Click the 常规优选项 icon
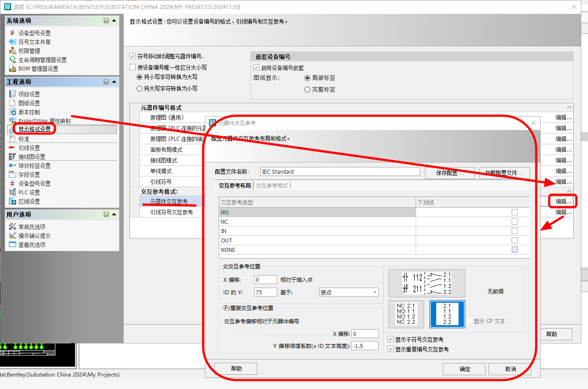588x389 pixels. pyautogui.click(x=13, y=227)
